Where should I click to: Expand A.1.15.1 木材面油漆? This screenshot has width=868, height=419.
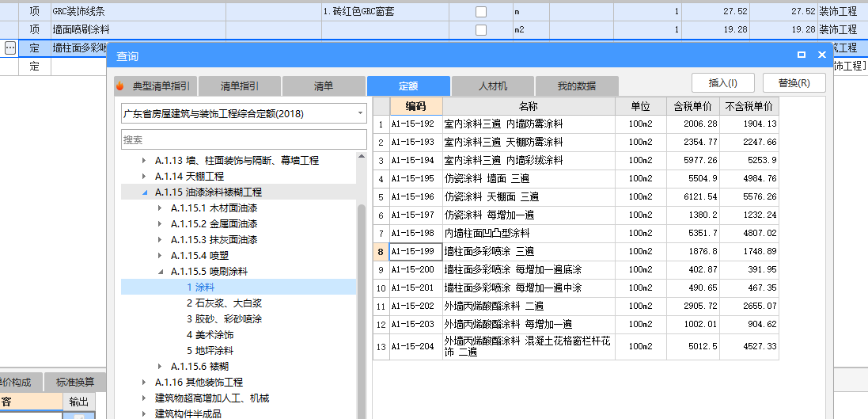click(160, 208)
